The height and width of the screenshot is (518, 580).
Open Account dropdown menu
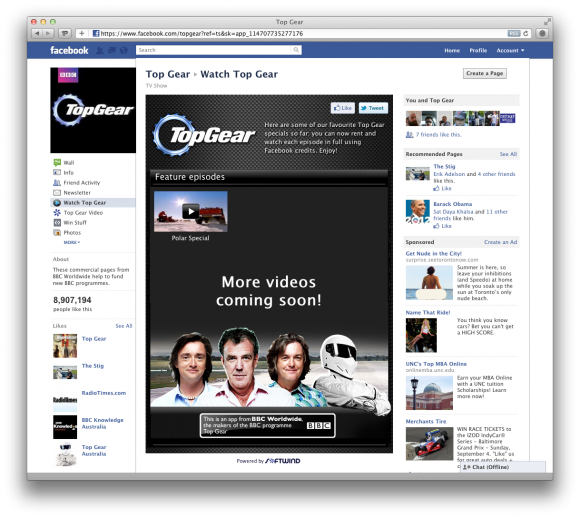point(510,50)
